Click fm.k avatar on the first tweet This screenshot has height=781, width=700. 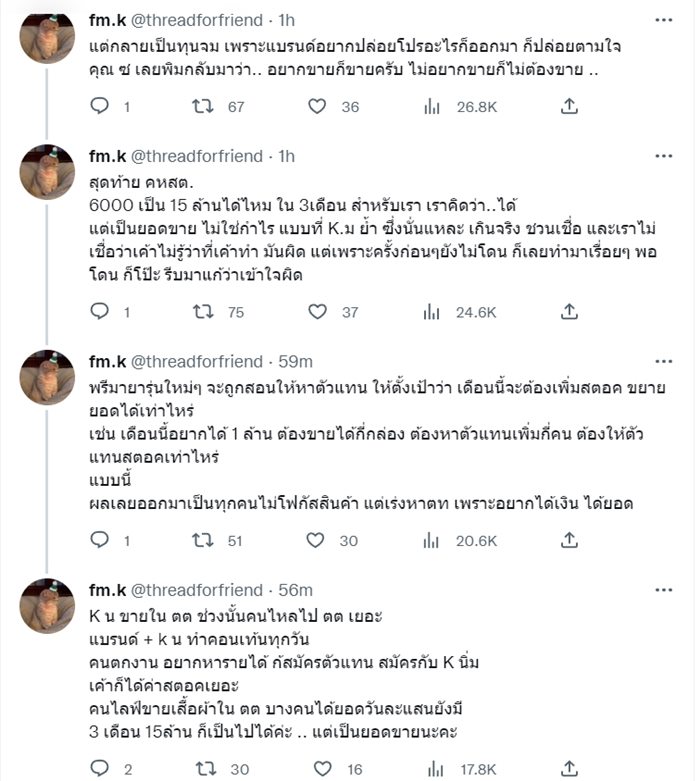coord(47,38)
